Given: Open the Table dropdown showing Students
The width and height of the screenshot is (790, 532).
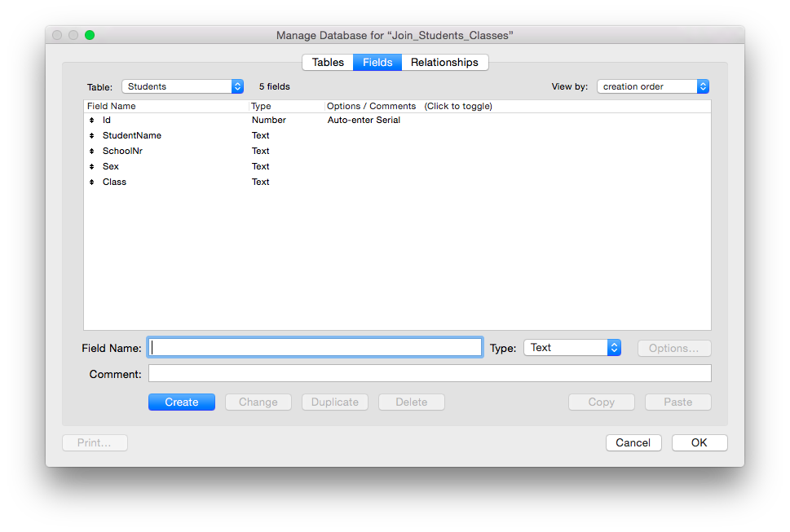Looking at the screenshot, I should tap(183, 86).
